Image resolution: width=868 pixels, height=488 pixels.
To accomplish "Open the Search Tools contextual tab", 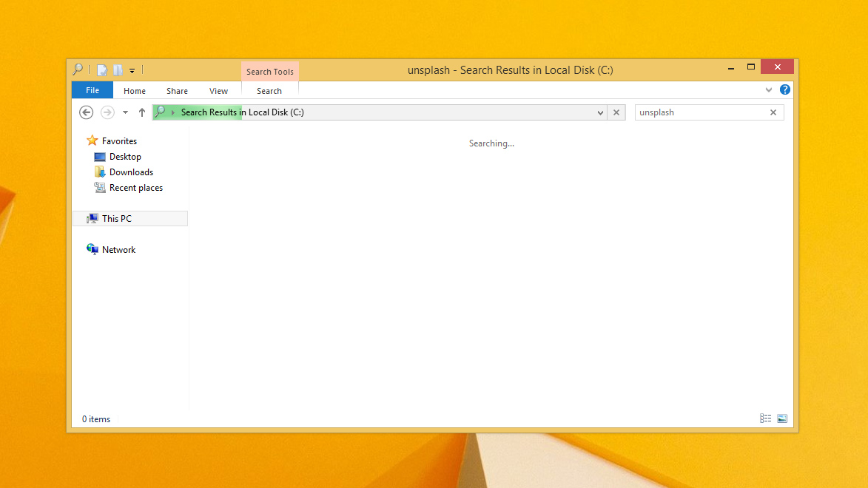I will tap(269, 71).
